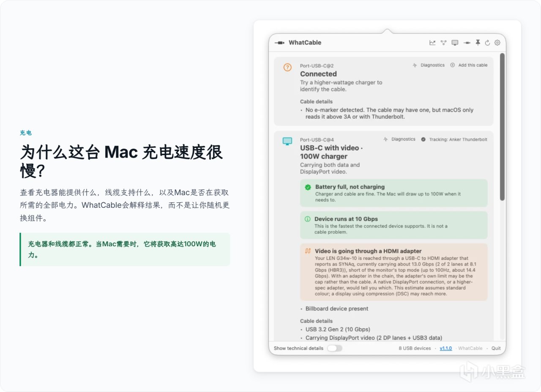Click the blue monitor icon for Port-USB-C@4
This screenshot has height=392, width=541.
287,141
